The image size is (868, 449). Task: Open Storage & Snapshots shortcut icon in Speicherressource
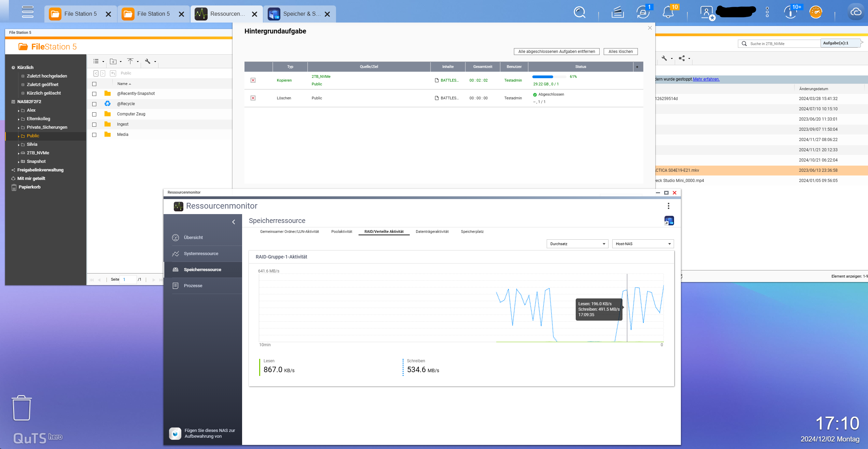click(x=669, y=221)
